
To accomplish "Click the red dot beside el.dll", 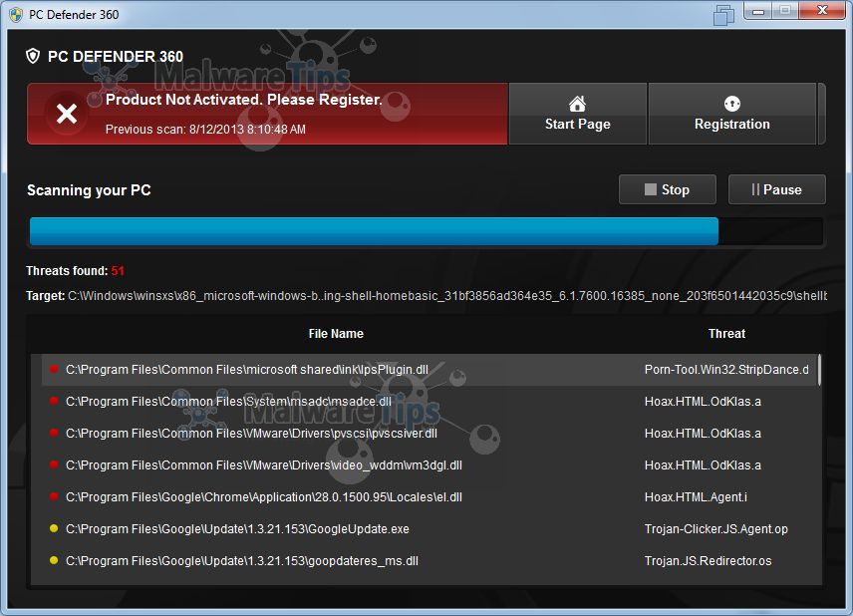I will pyautogui.click(x=54, y=496).
